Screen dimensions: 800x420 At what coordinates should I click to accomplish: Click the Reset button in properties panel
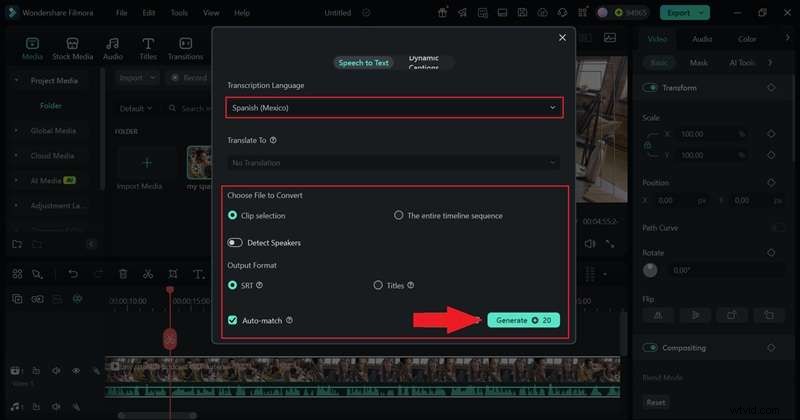point(655,402)
